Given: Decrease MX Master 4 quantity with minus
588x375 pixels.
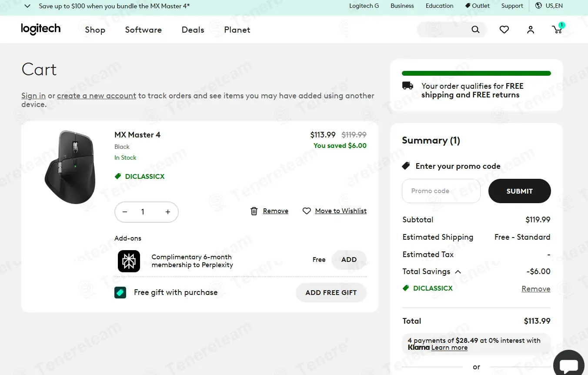Looking at the screenshot, I should pyautogui.click(x=125, y=212).
